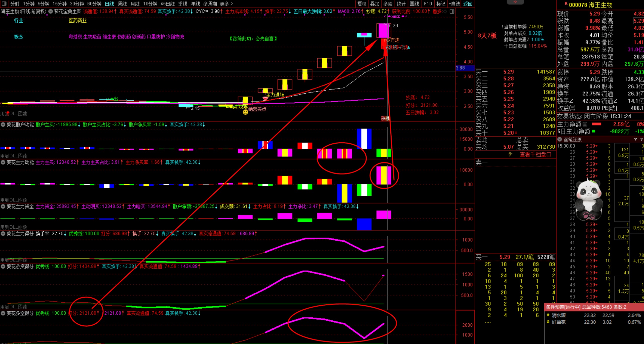644x344 pixels.
Task: Click the +自选 add watchlist button
Action: click(454, 4)
